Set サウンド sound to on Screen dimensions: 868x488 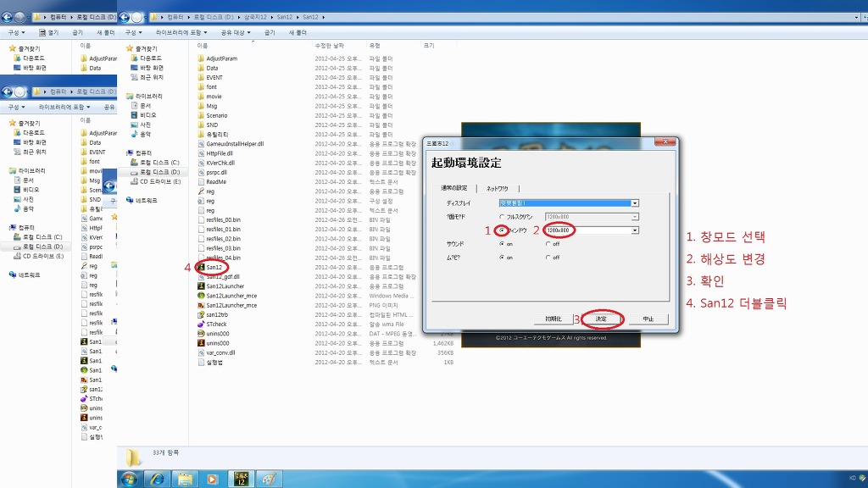[x=502, y=243]
